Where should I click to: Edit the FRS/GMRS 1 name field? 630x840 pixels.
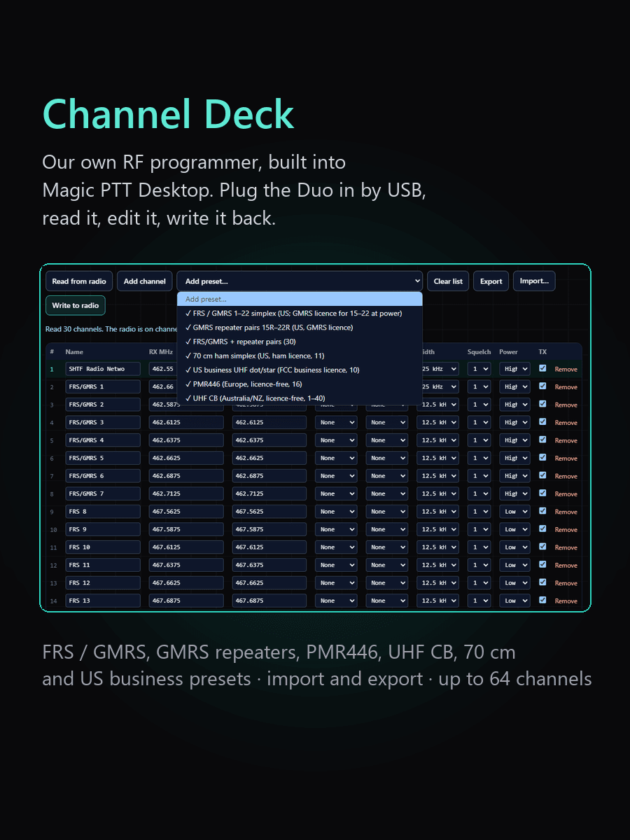(x=103, y=386)
